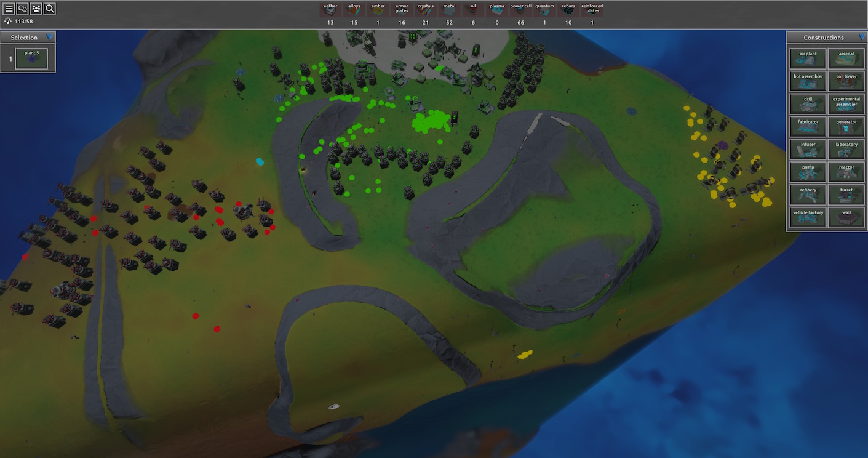868x458 pixels.
Task: Open the main menu icon
Action: coord(9,9)
